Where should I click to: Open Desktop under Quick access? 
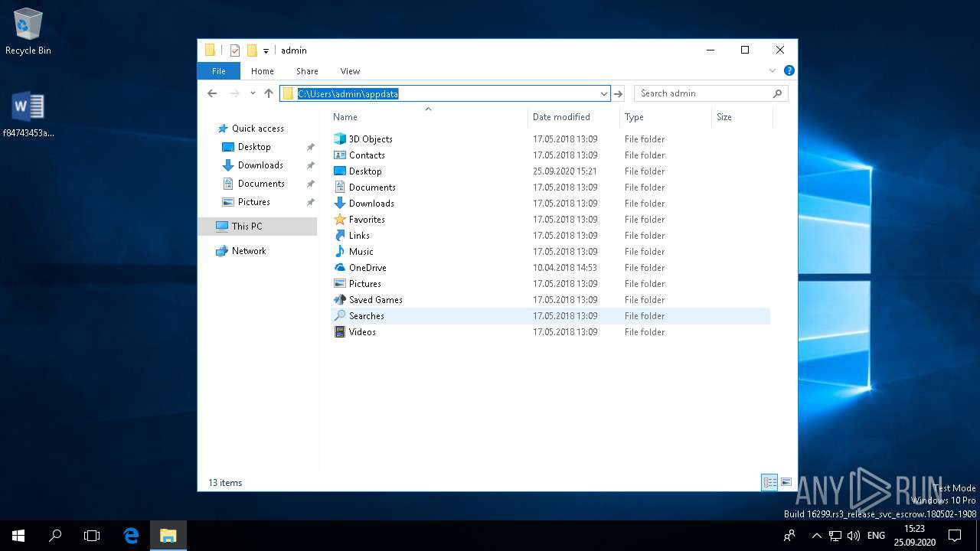pyautogui.click(x=254, y=147)
